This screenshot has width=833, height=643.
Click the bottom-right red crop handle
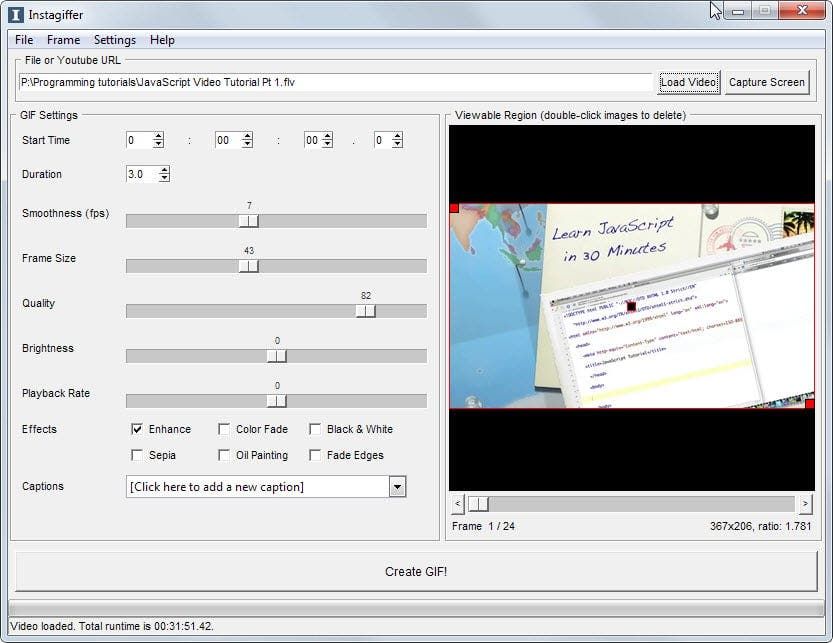pos(810,404)
